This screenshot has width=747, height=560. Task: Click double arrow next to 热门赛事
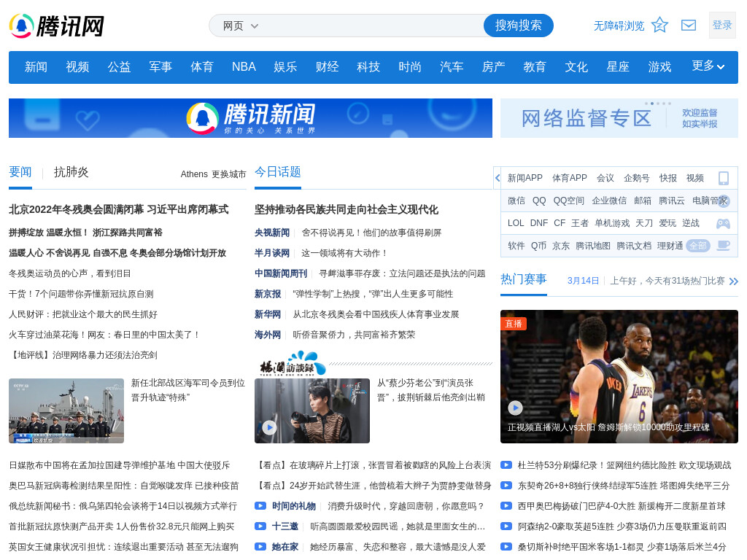(x=733, y=281)
